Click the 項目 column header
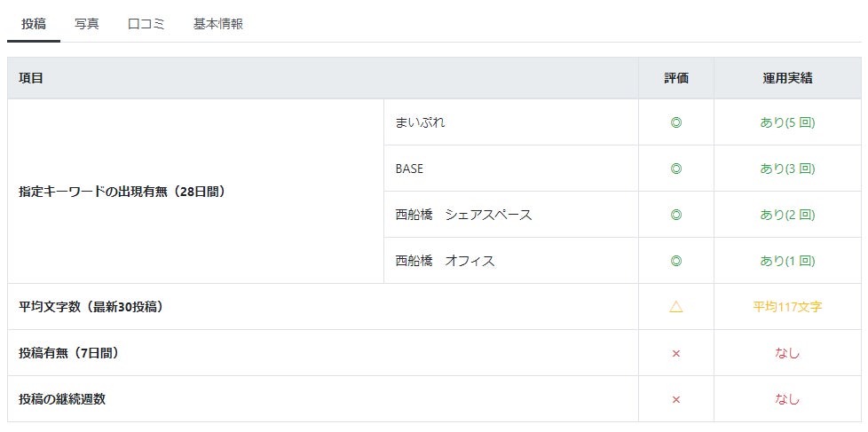 point(31,78)
